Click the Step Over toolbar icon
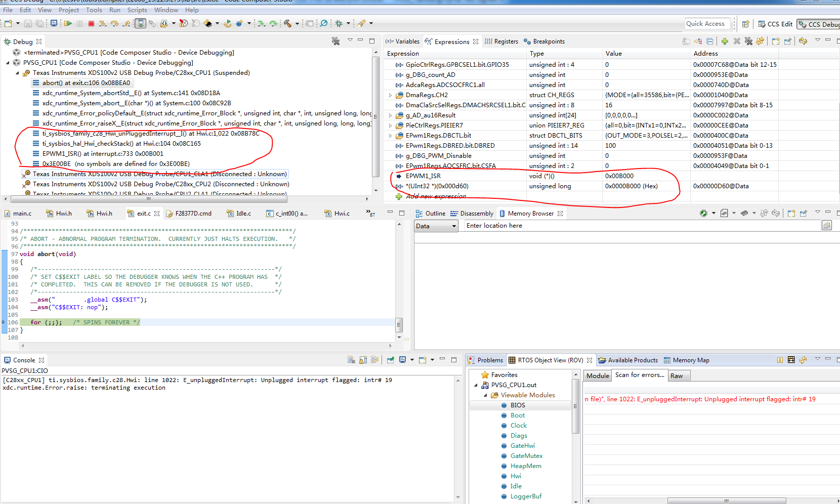Screen dimensions: 840x504 pos(114,23)
